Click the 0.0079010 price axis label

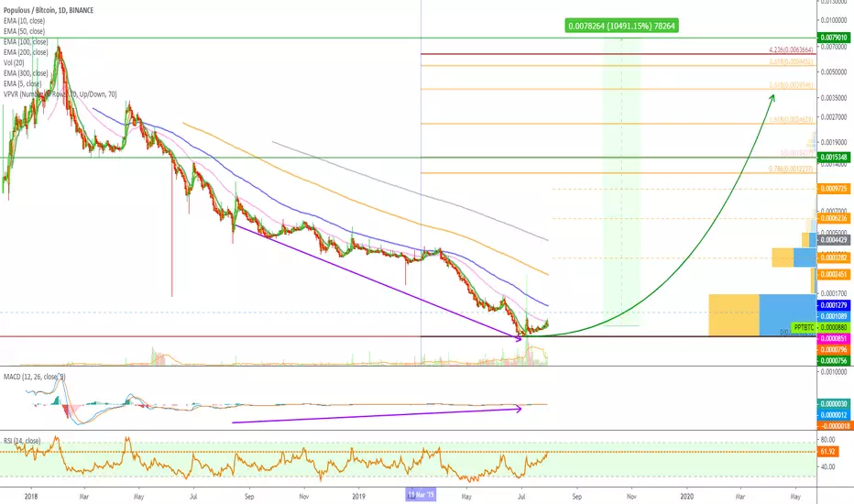(x=834, y=38)
